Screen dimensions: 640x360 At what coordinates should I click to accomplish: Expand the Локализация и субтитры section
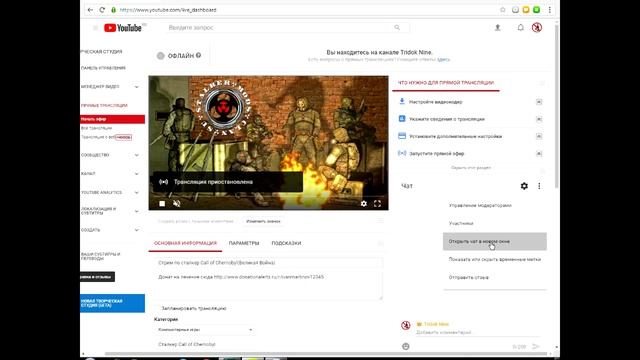pos(136,211)
